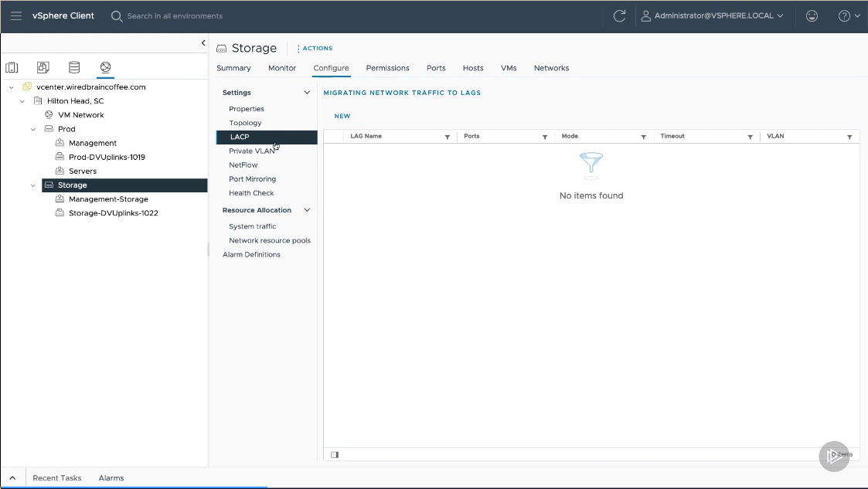This screenshot has height=489, width=868.
Task: Click the LAG Name column filter icon
Action: pos(447,137)
